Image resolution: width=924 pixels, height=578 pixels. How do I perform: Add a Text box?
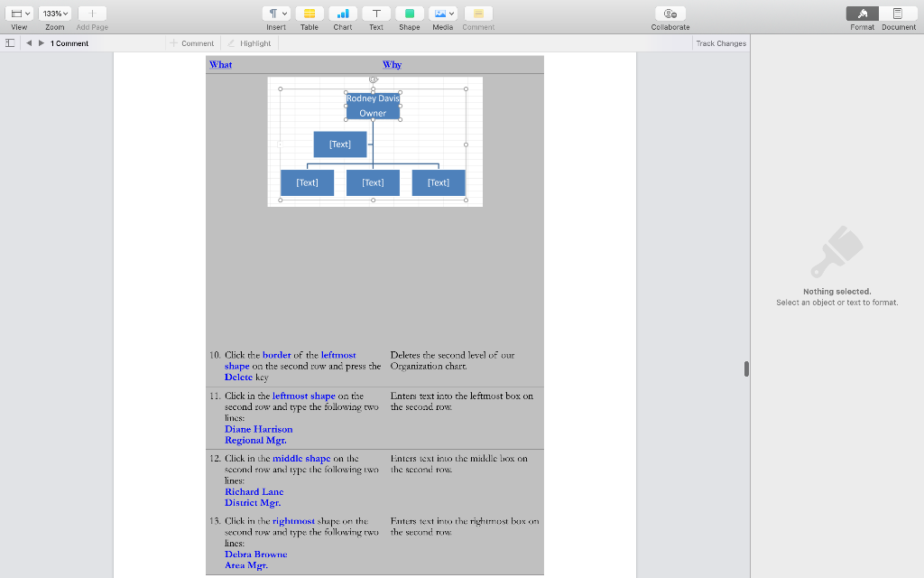pos(376,14)
